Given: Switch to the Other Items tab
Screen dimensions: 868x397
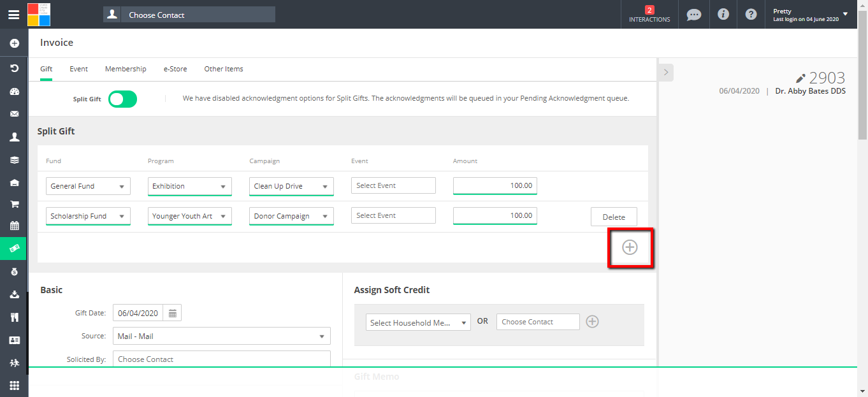Looking at the screenshot, I should 224,69.
